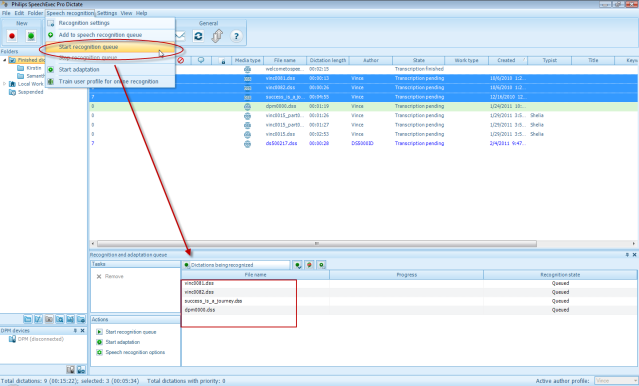Open the View menu

pos(126,13)
